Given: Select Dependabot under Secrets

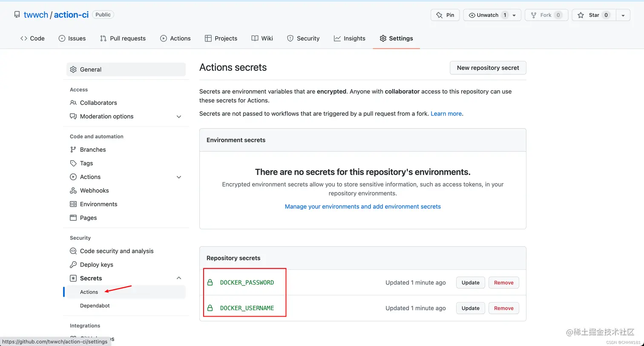Looking at the screenshot, I should point(95,306).
